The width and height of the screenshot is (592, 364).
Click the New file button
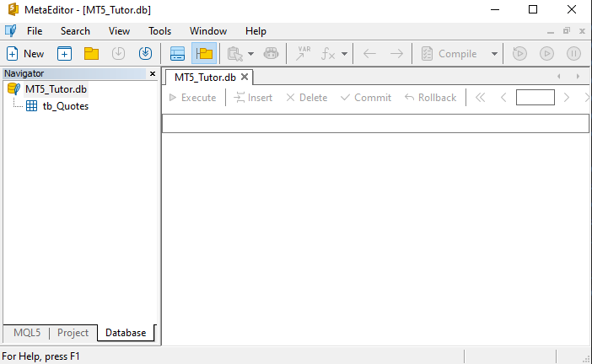coord(25,54)
